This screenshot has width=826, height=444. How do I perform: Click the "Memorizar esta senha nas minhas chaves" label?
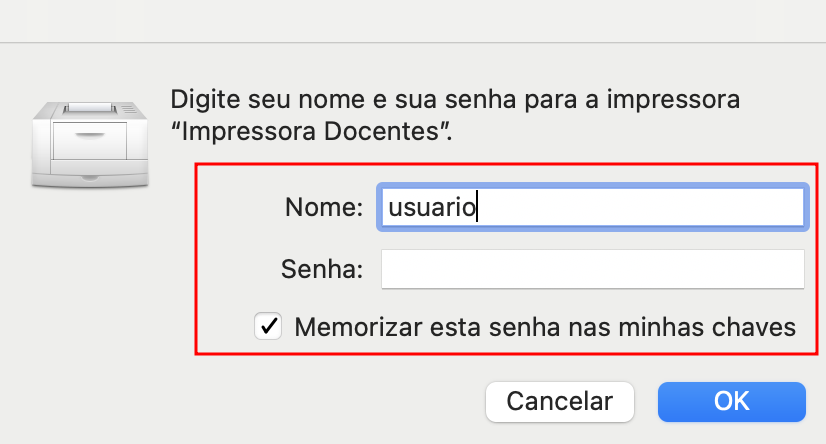545,327
